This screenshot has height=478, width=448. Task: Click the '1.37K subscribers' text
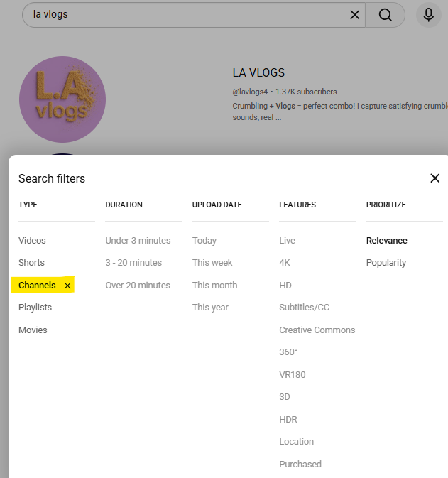tap(306, 92)
